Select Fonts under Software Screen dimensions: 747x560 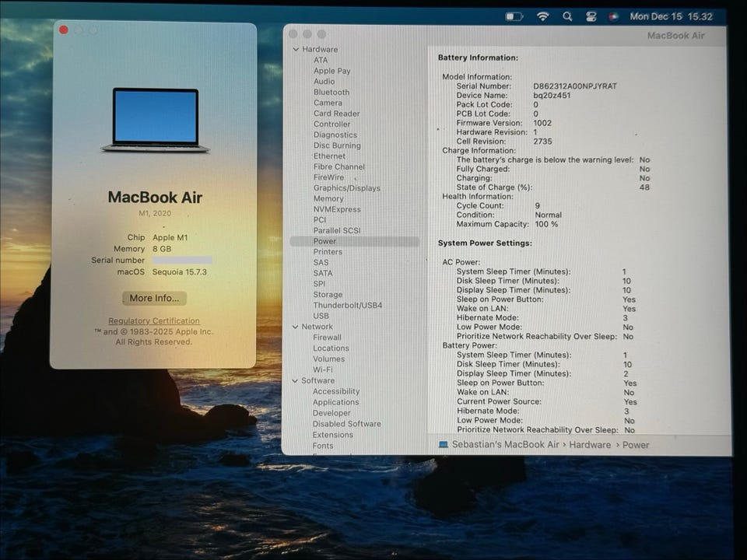click(x=323, y=446)
